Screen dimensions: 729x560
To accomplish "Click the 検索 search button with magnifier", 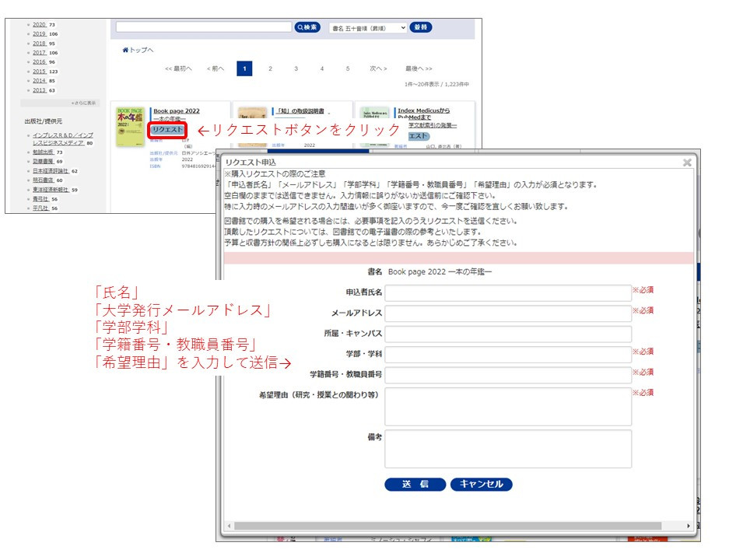I will 307,27.
